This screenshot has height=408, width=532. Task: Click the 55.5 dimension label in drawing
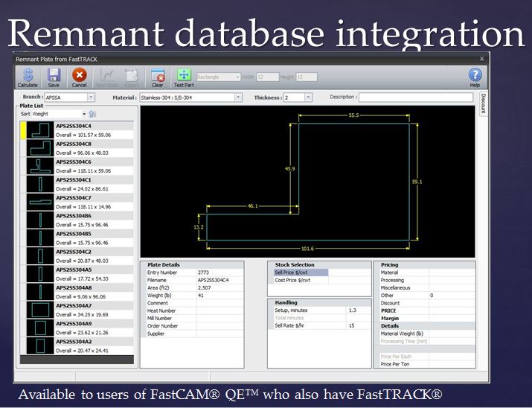pyautogui.click(x=353, y=115)
